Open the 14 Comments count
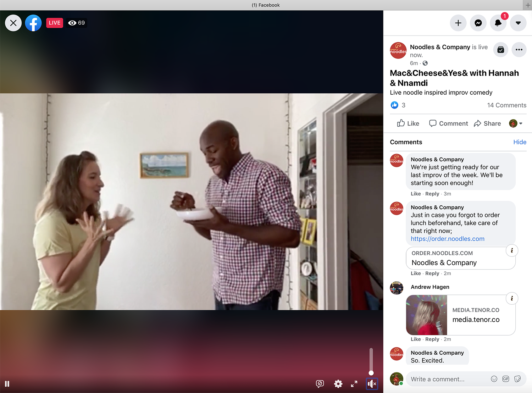532x393 pixels. [x=506, y=105]
